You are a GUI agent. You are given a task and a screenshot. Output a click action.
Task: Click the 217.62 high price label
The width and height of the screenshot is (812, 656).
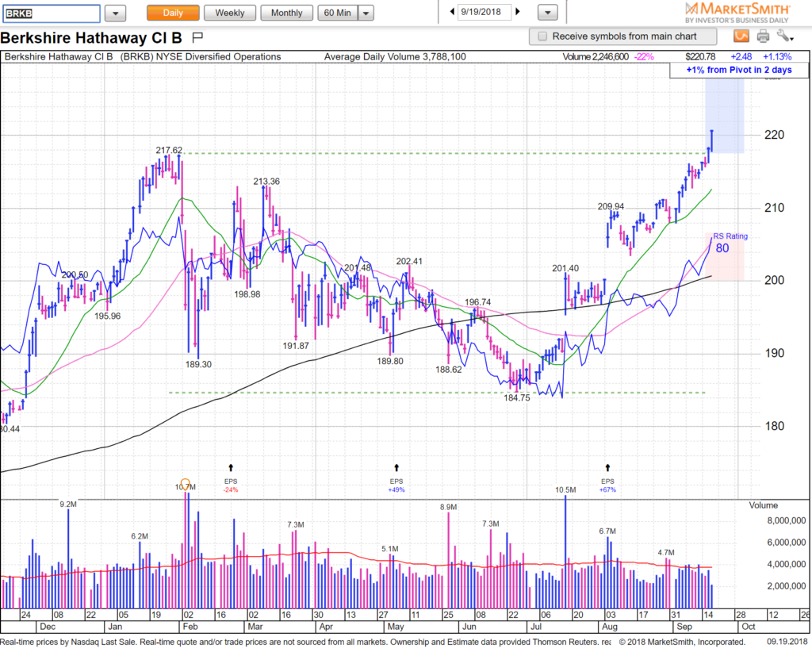pyautogui.click(x=169, y=150)
